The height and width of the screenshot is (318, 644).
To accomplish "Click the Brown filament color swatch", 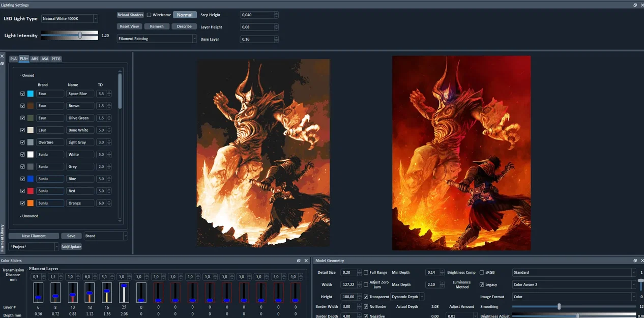I will tap(30, 106).
